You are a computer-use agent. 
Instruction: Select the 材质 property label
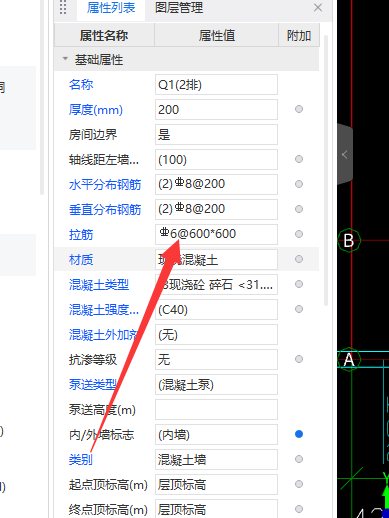point(81,259)
